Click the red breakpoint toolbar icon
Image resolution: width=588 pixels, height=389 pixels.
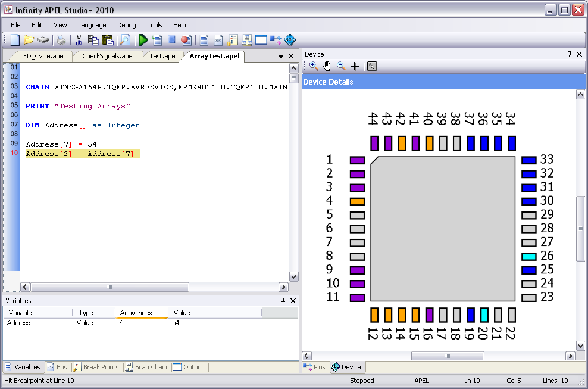185,41
